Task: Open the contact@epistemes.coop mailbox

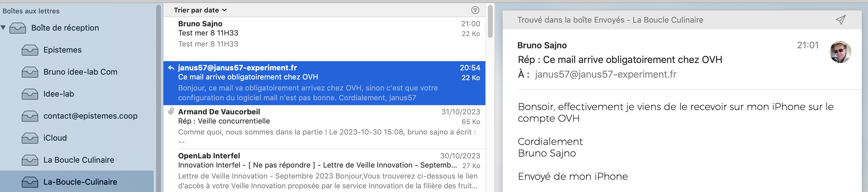Action: coord(90,116)
